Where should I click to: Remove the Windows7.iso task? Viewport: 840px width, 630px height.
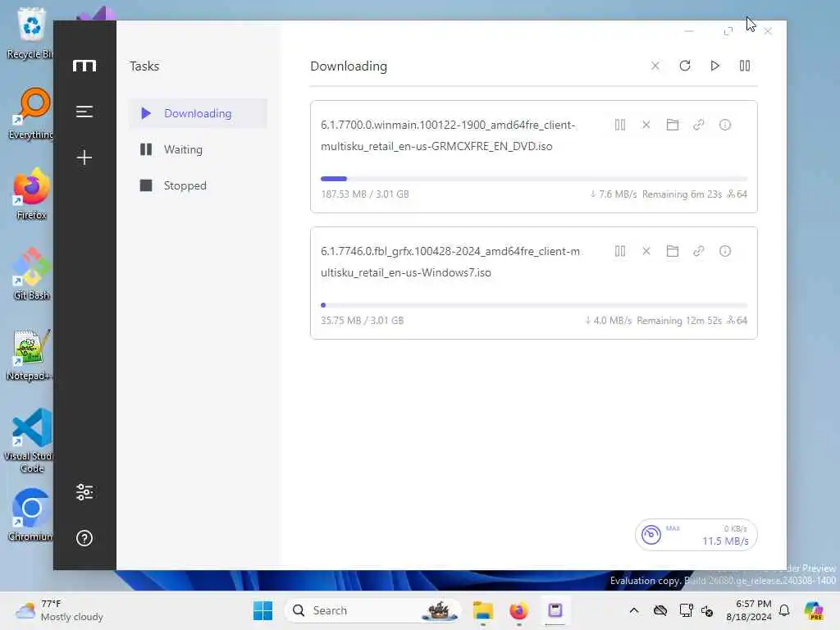click(x=646, y=251)
